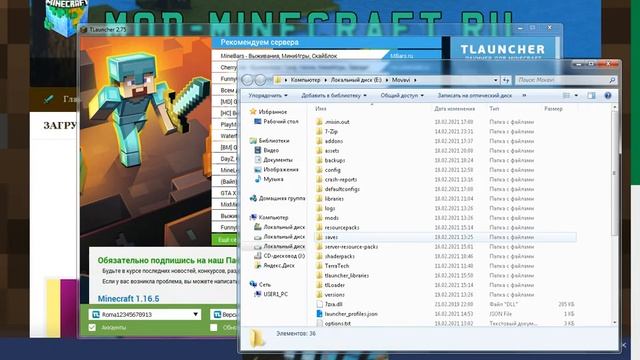The width and height of the screenshot is (640, 360).
Task: Open the TLauncher version selector dropdown
Action: (x=224, y=314)
